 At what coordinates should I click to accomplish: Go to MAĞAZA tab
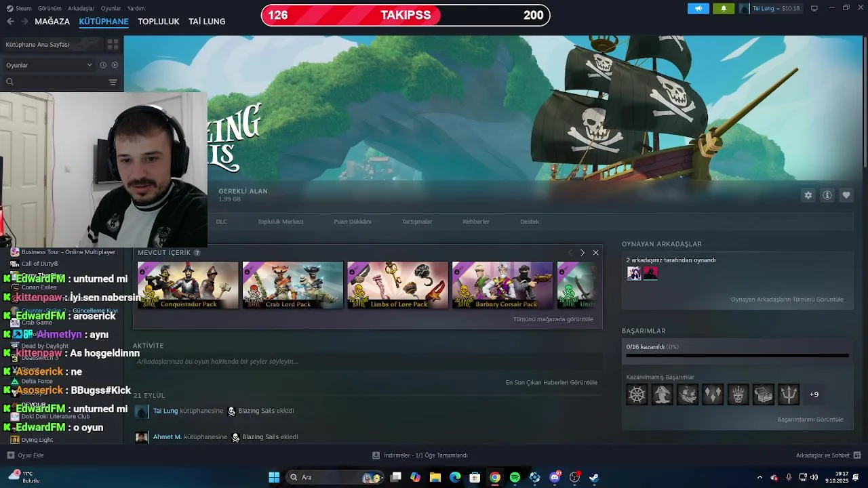[x=52, y=21]
